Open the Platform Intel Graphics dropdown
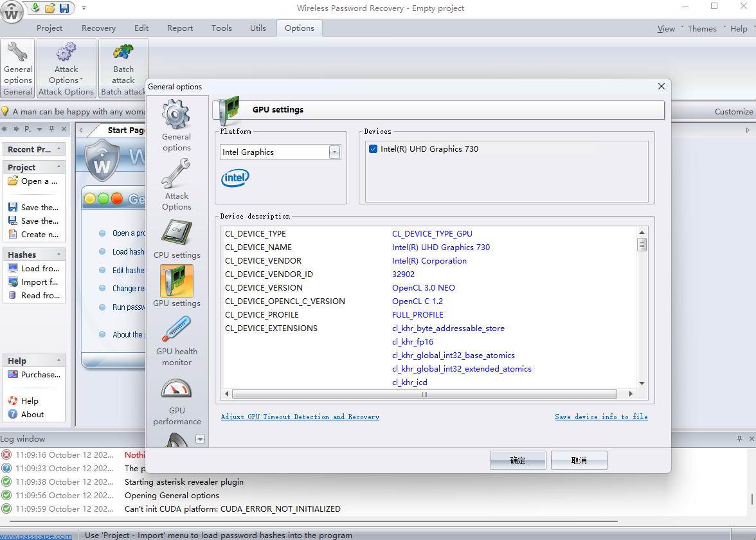The width and height of the screenshot is (756, 540). click(334, 152)
